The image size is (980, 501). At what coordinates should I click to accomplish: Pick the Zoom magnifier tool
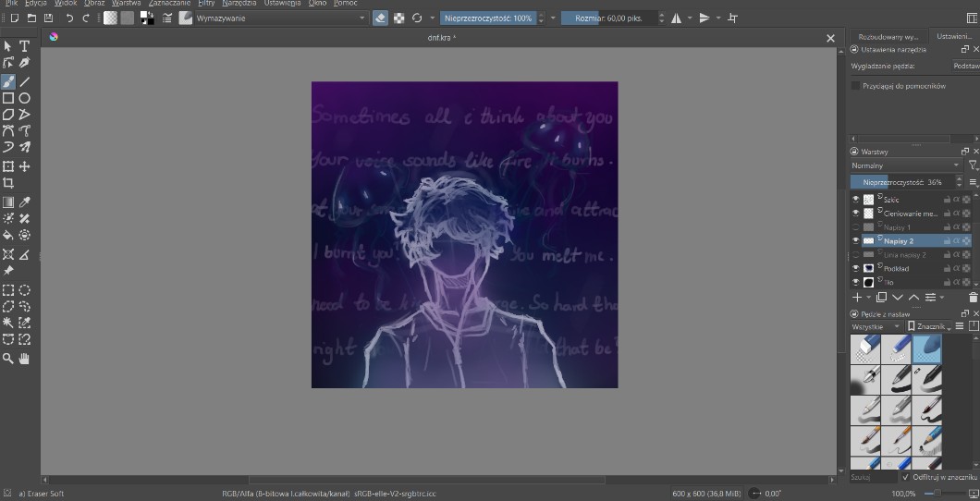coord(8,358)
